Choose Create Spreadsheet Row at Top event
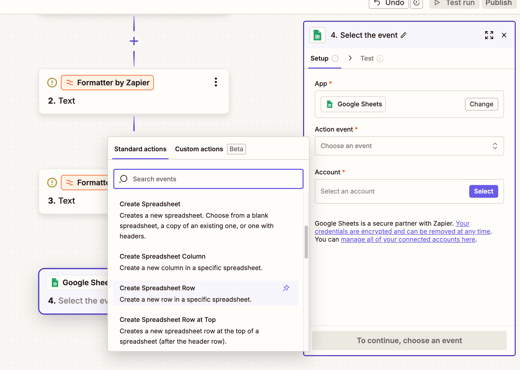Screen dimensions: 520x370 tap(205, 330)
